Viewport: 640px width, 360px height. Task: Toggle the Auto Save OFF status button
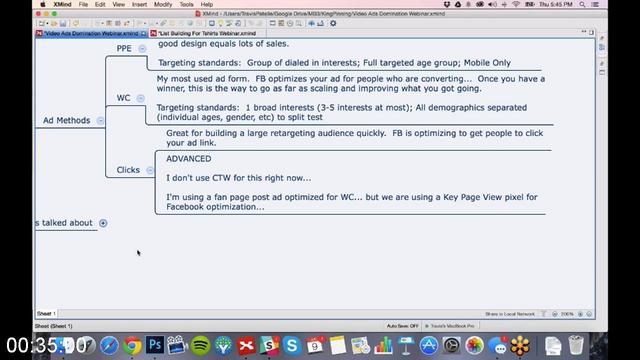coord(403,326)
